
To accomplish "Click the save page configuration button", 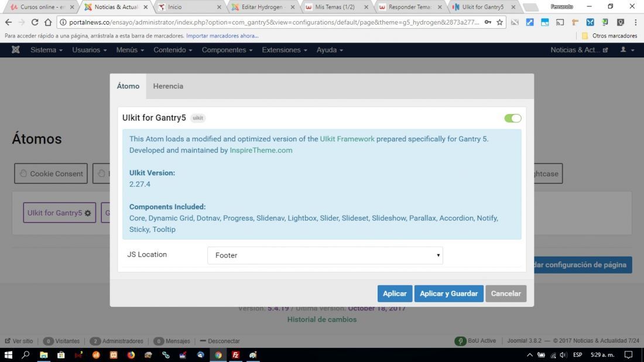I will (x=583, y=265).
